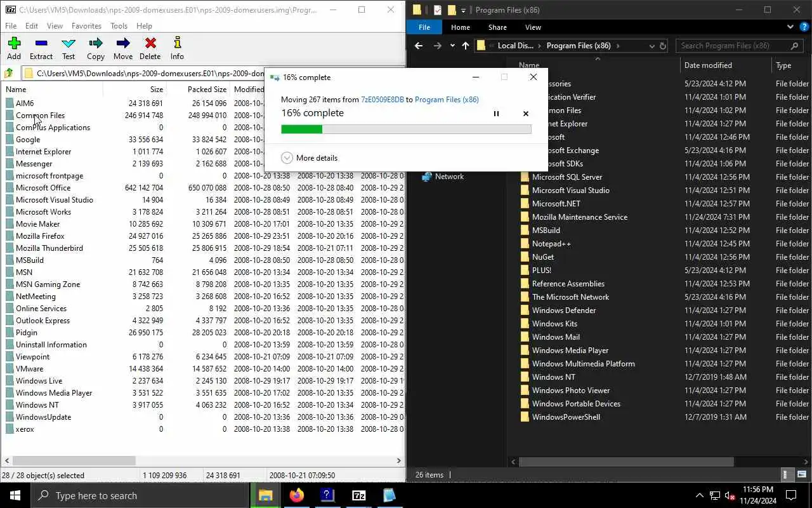Run the Test tool in 7-Zip
Viewport: 812px width, 508px height.
pyautogui.click(x=69, y=48)
